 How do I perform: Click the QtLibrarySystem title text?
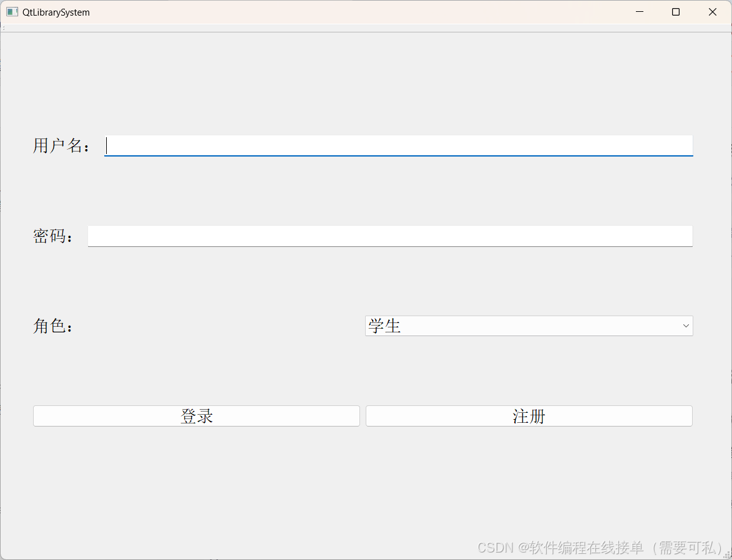click(x=56, y=12)
